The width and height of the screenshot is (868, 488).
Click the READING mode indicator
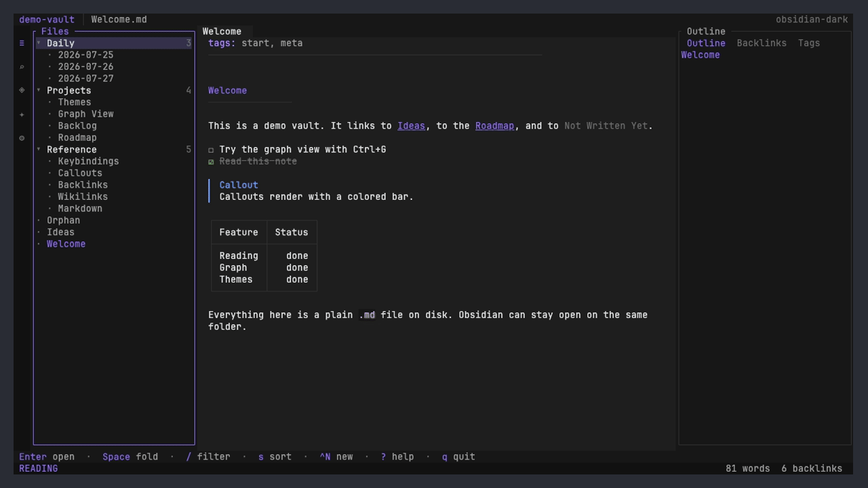(39, 468)
